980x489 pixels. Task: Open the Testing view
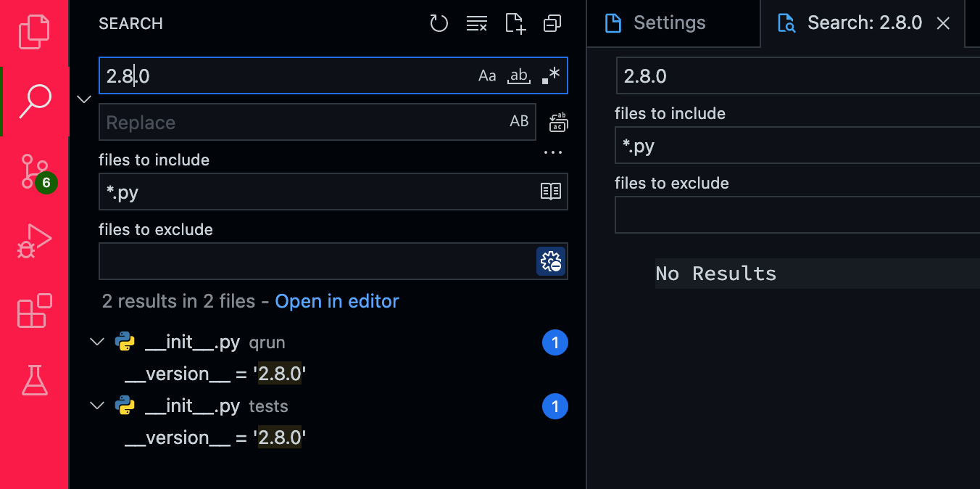(34, 380)
